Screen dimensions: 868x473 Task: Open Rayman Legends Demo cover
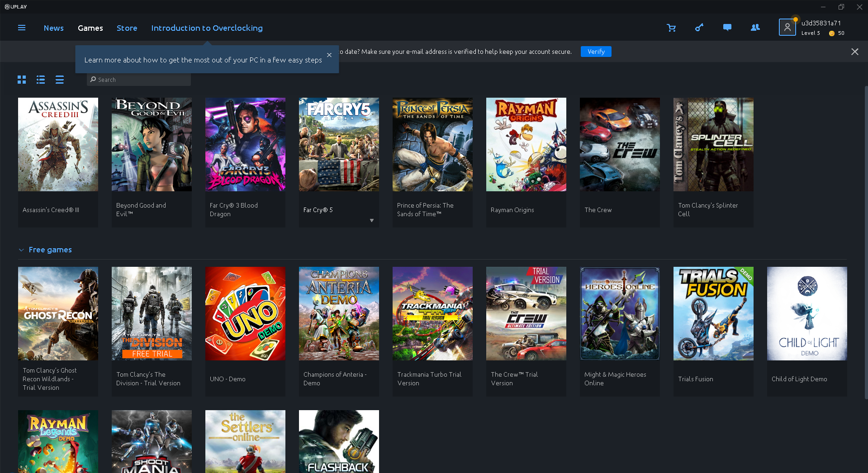(x=58, y=441)
